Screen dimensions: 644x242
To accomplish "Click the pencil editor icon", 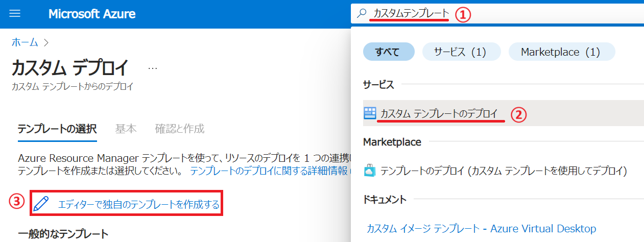I will click(41, 204).
